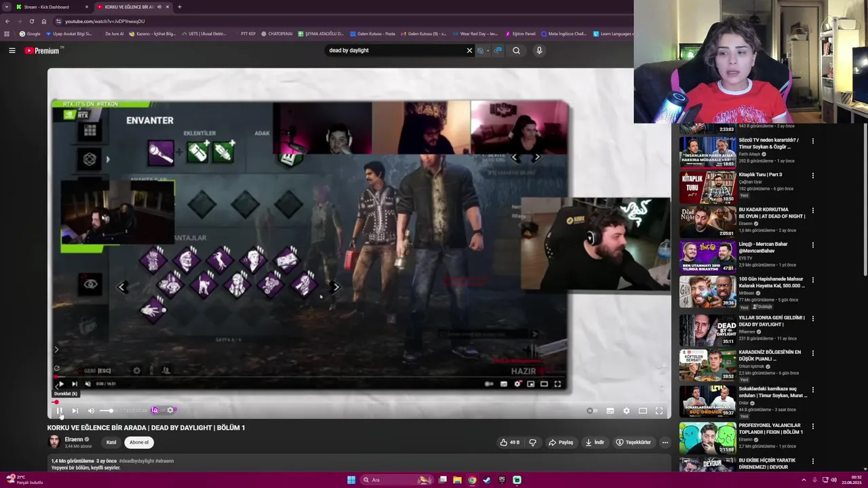This screenshot has height=488, width=868.
Task: Open a new browser tab
Action: pyautogui.click(x=179, y=7)
